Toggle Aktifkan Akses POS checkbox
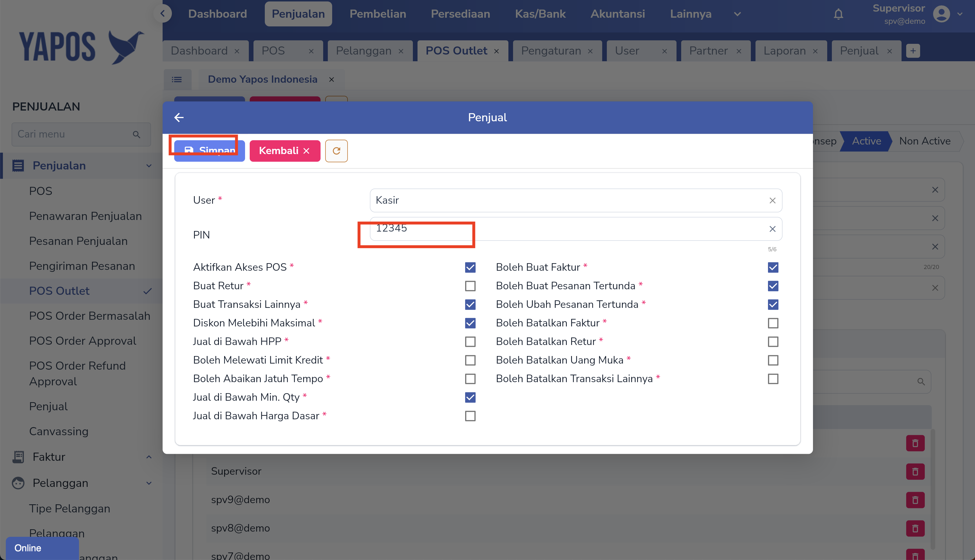The width and height of the screenshot is (975, 560). tap(470, 267)
